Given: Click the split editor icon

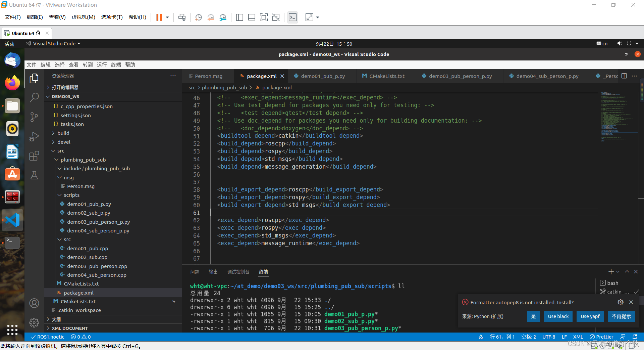Looking at the screenshot, I should 624,76.
